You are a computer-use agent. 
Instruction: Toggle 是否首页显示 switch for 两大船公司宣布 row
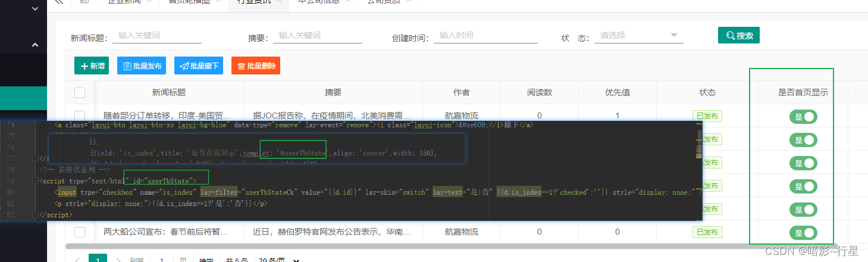coord(803,233)
